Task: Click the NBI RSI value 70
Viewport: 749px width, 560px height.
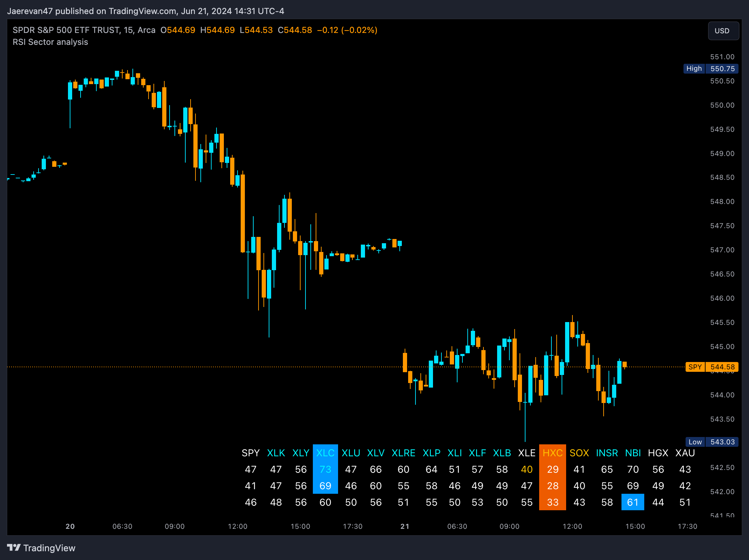Action: pyautogui.click(x=633, y=469)
